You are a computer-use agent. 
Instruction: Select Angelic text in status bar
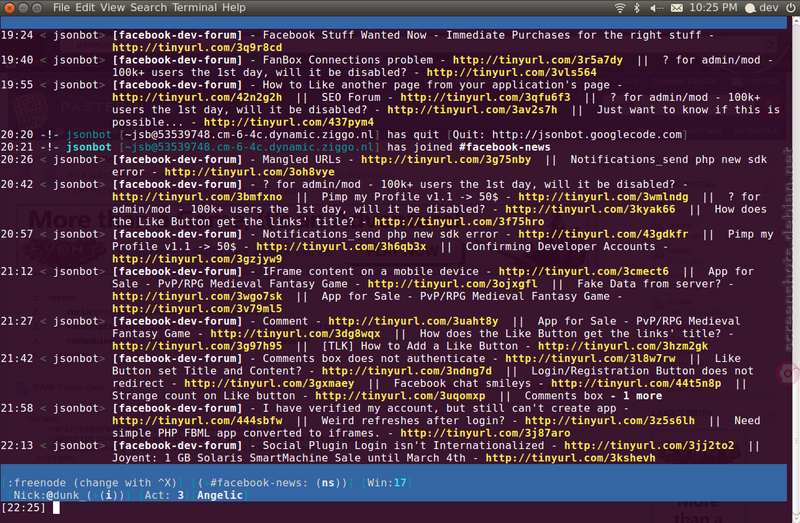coord(220,495)
